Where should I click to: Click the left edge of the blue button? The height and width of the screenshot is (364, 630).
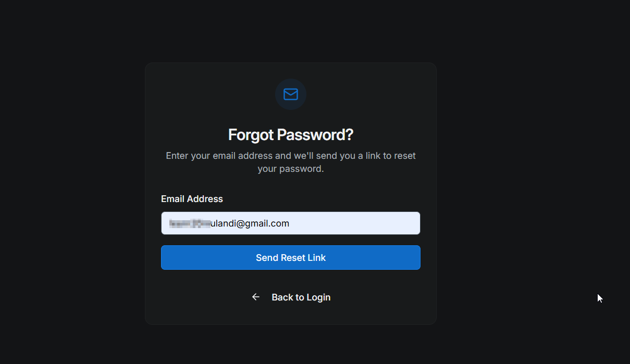pos(168,258)
